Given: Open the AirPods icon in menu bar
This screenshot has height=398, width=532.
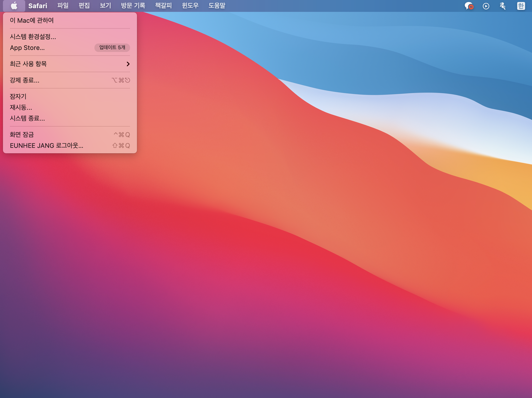Looking at the screenshot, I should [x=503, y=6].
